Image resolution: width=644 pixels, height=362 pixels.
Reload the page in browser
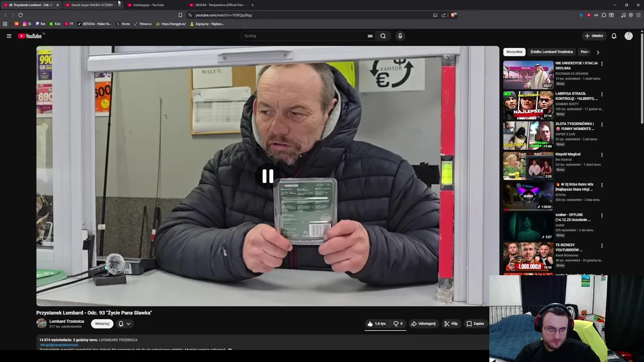pos(20,15)
